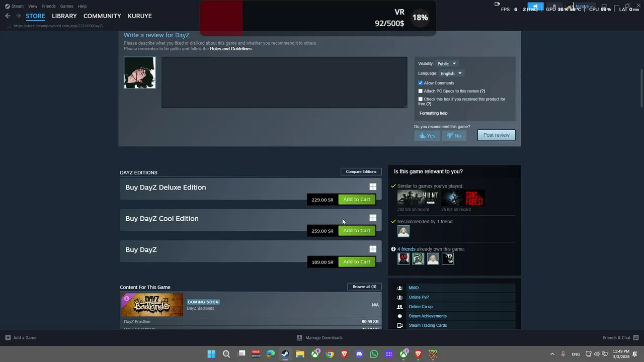Open the Visibility Public dropdown
The width and height of the screenshot is (644, 362).
pyautogui.click(x=446, y=64)
